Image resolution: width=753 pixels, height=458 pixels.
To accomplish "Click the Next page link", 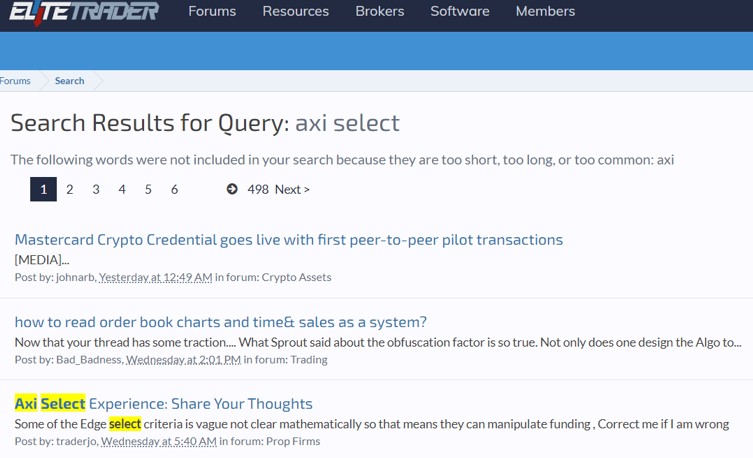I will pos(292,189).
